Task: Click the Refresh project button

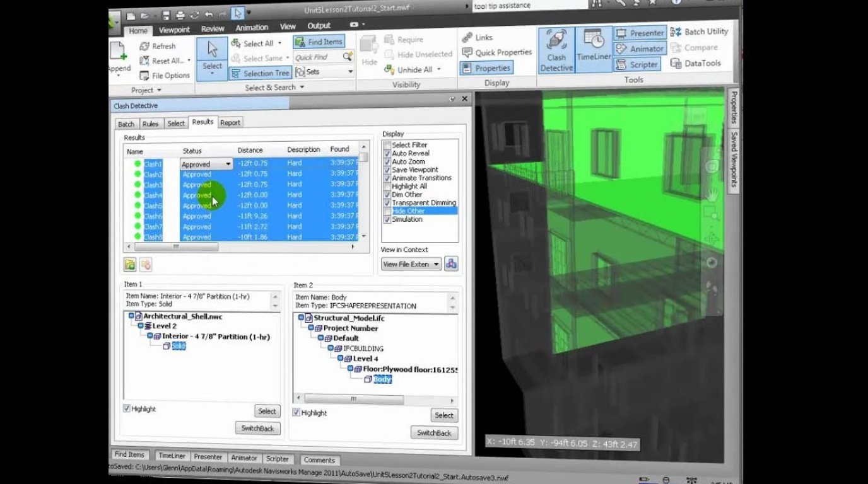Action: point(157,46)
